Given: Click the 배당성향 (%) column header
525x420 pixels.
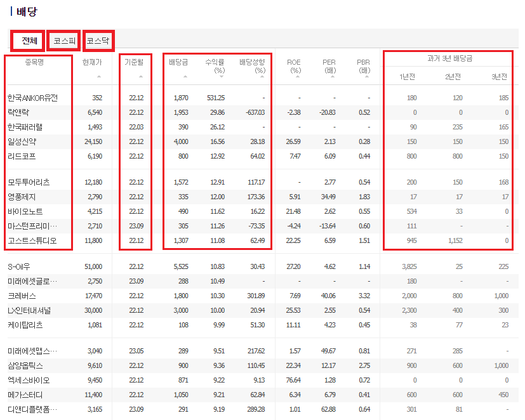Looking at the screenshot, I should [x=253, y=66].
